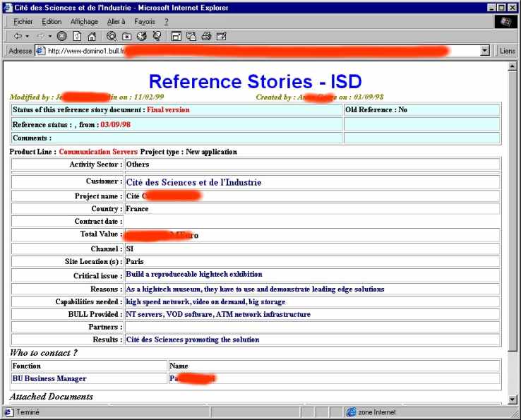Click the Adresse label

click(x=20, y=51)
